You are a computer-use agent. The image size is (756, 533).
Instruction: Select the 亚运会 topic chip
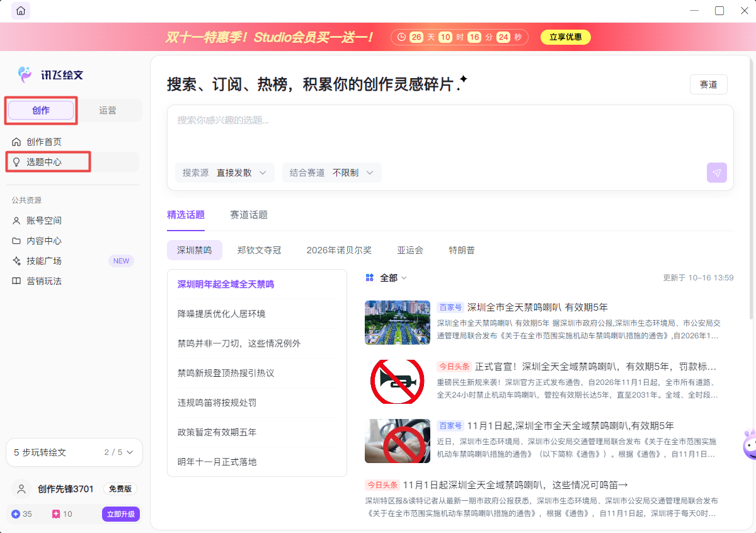[410, 250]
